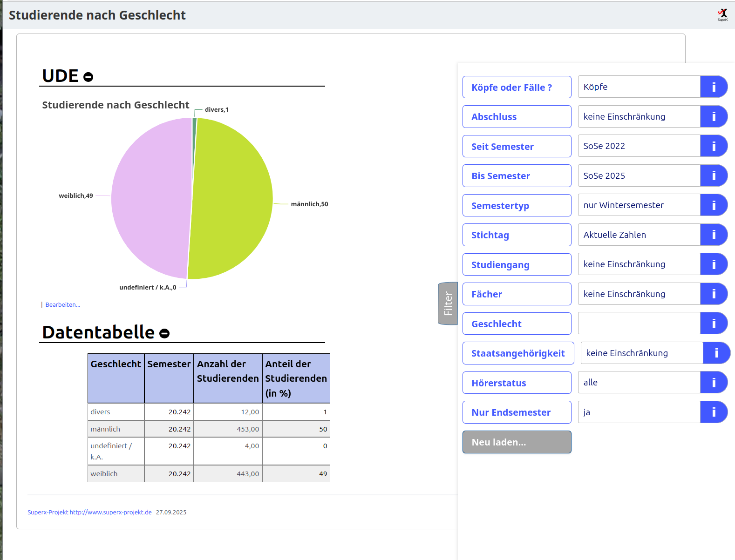Open info for Semestertyp field

click(x=713, y=205)
